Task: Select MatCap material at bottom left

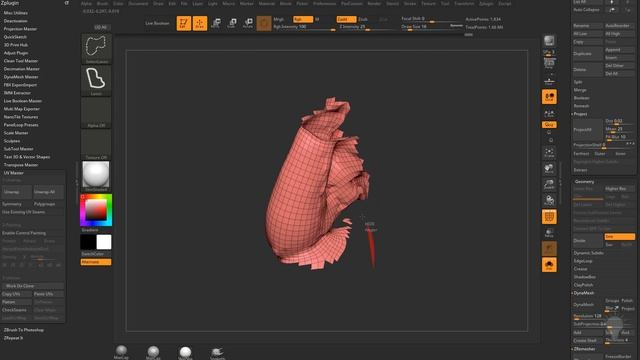Action: pyautogui.click(x=121, y=352)
